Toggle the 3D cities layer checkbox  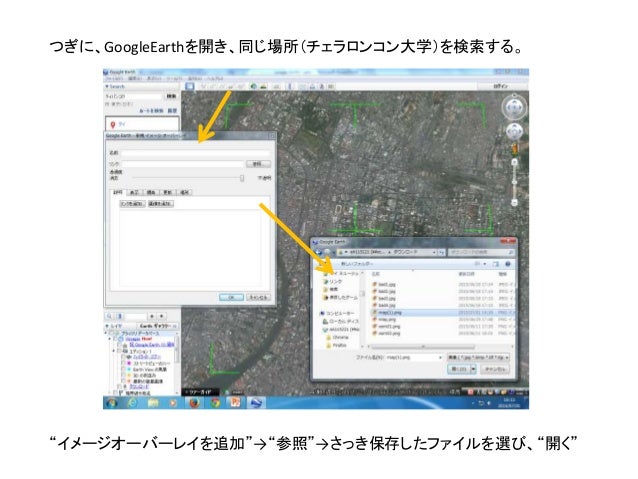[124, 375]
